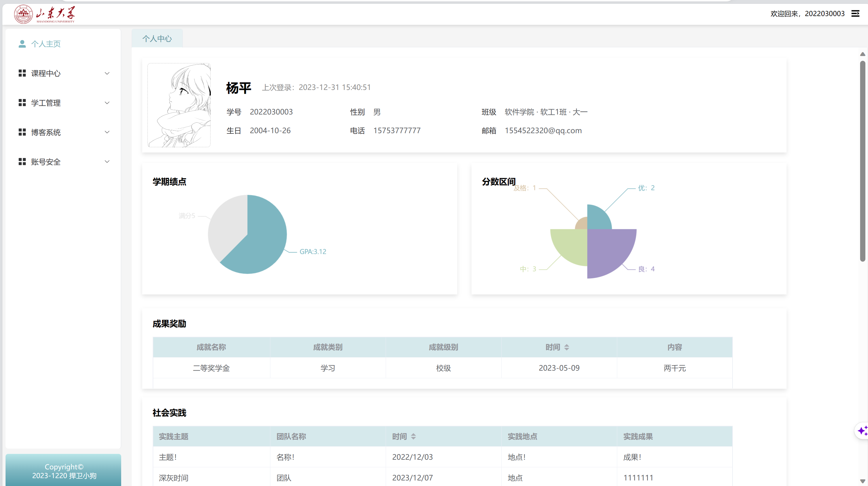The image size is (868, 486).
Task: Click the 成就类别 column header
Action: coord(328,347)
